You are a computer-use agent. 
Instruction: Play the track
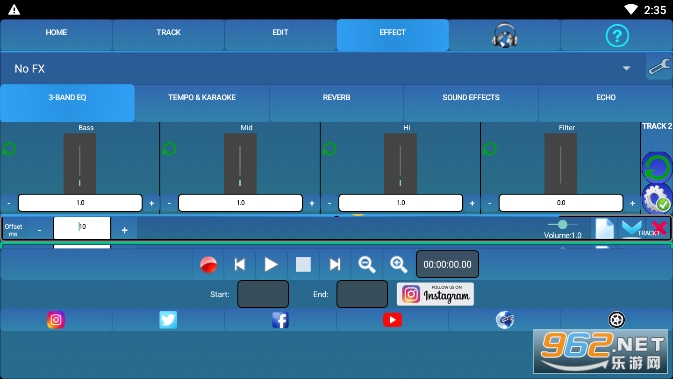click(271, 264)
